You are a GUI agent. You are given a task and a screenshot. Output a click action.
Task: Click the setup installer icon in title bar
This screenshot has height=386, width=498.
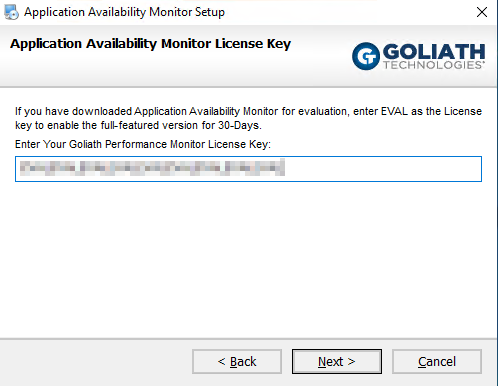pyautogui.click(x=11, y=12)
